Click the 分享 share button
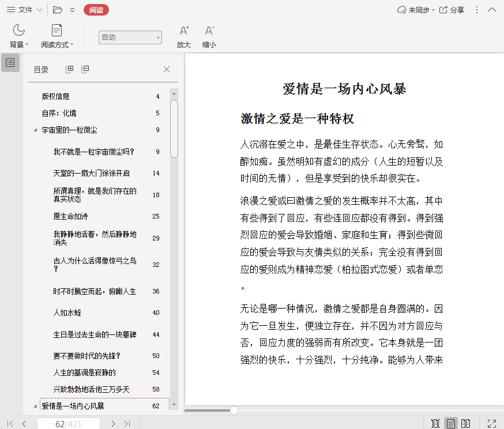The width and height of the screenshot is (504, 429). [452, 10]
